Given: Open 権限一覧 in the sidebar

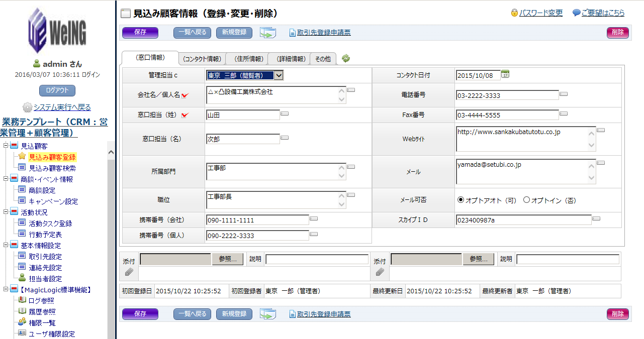Looking at the screenshot, I should point(42,323).
